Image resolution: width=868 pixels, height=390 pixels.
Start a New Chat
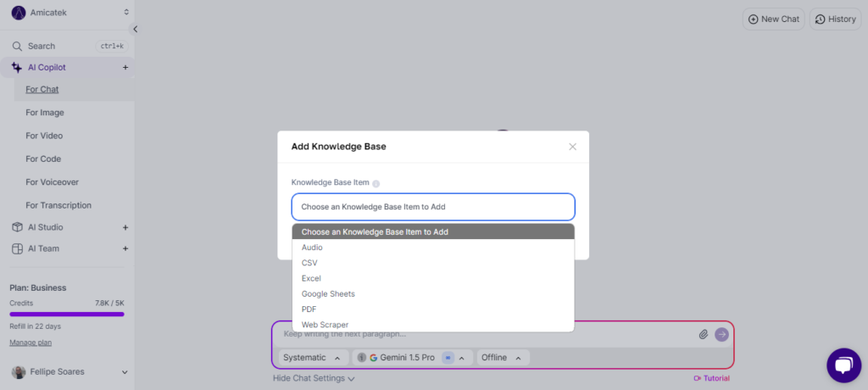click(x=773, y=19)
